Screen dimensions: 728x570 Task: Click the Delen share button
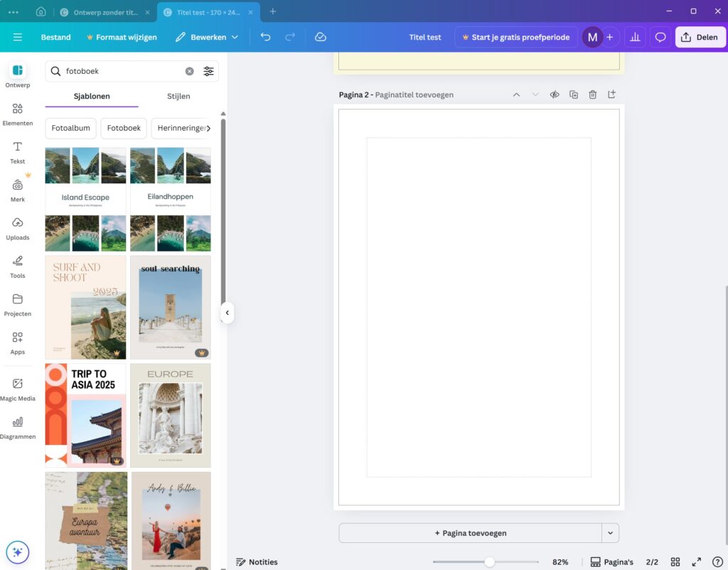(700, 37)
